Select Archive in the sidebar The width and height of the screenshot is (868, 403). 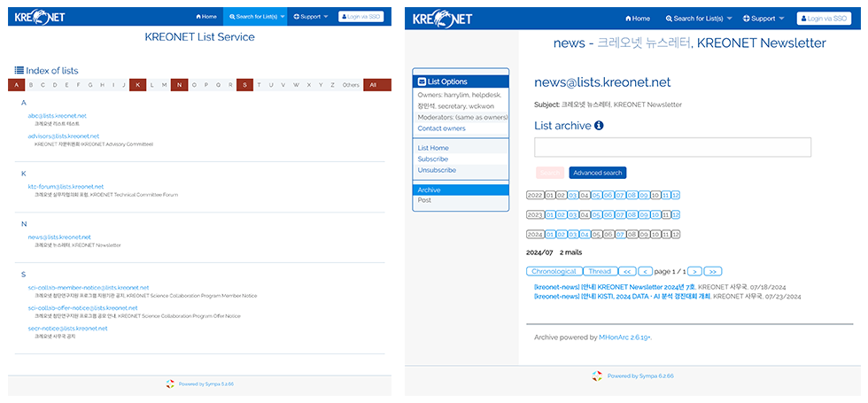[x=461, y=190]
